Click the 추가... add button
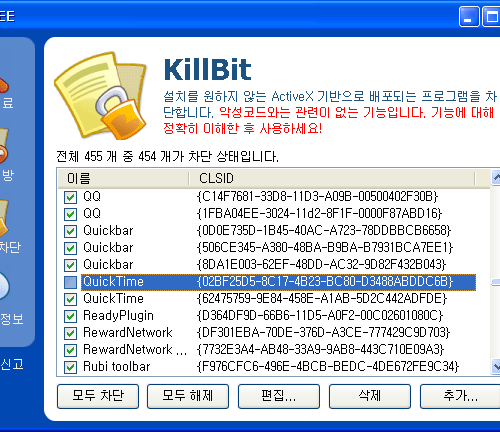500x432 pixels. [x=460, y=396]
